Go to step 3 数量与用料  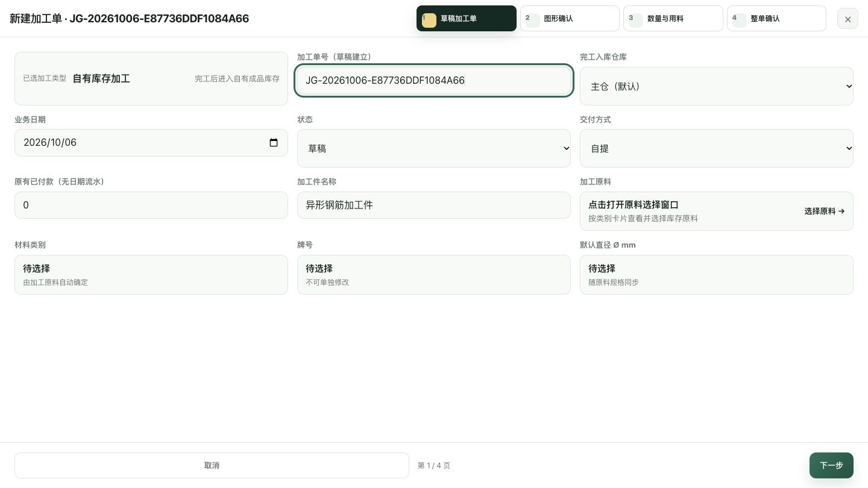pos(673,19)
